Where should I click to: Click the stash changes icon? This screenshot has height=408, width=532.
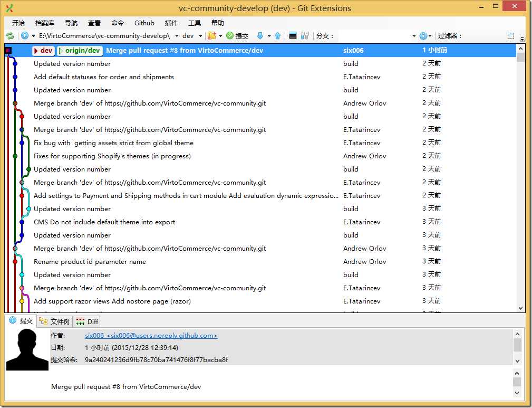[x=212, y=36]
